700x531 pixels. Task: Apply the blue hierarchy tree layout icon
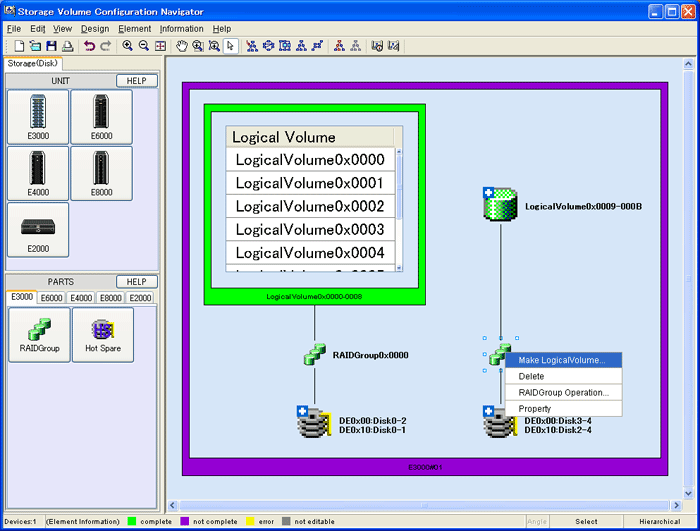click(x=301, y=46)
